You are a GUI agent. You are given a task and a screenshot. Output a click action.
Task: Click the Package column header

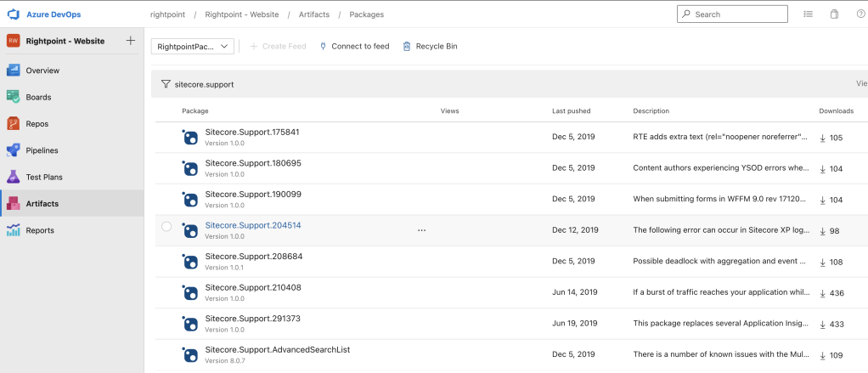click(195, 110)
